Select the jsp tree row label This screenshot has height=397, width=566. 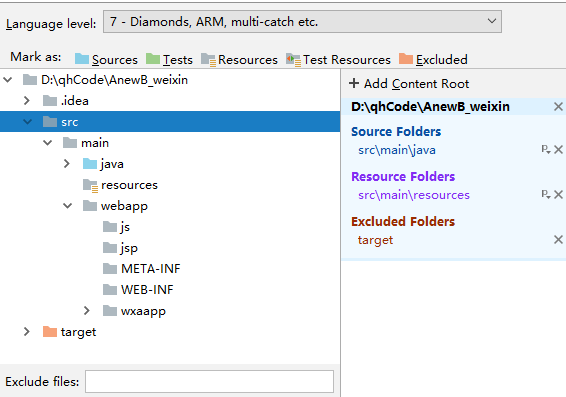(129, 248)
